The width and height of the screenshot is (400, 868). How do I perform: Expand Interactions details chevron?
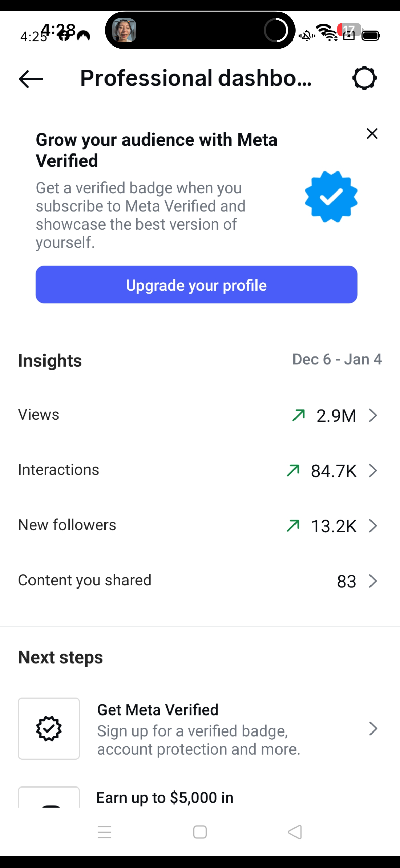(373, 471)
